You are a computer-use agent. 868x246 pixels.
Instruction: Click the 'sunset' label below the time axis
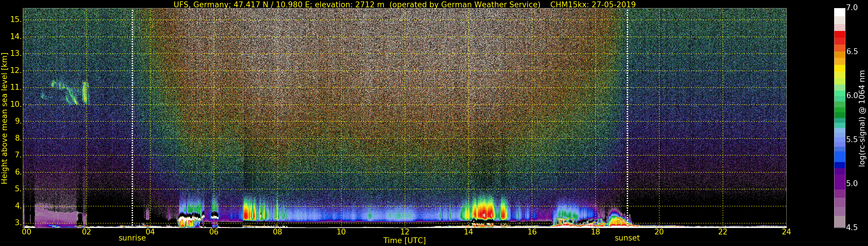[x=627, y=238]
